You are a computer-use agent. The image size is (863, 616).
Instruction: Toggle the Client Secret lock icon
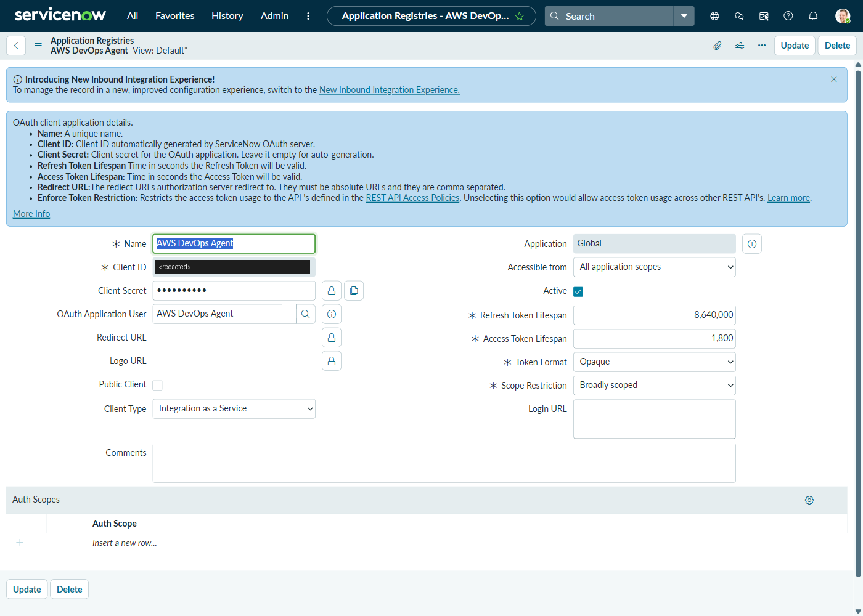tap(332, 291)
